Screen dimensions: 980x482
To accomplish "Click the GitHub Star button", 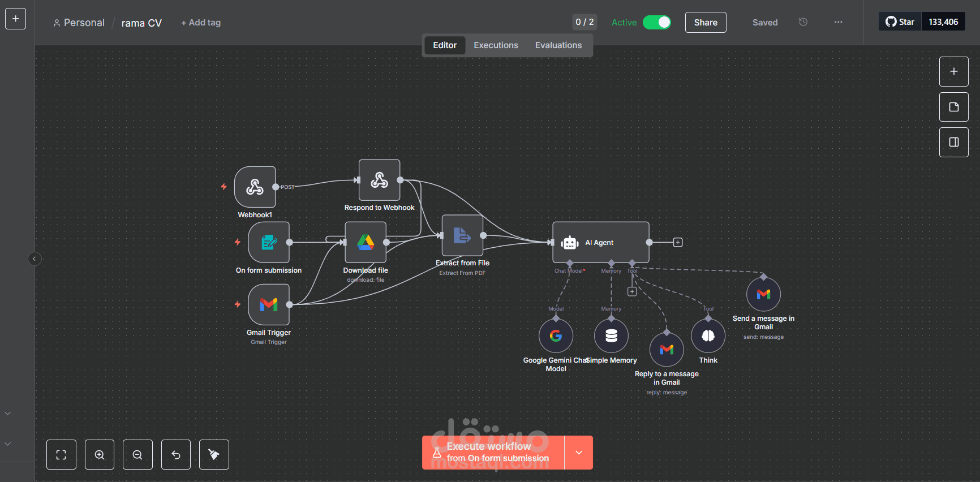I will pyautogui.click(x=900, y=21).
